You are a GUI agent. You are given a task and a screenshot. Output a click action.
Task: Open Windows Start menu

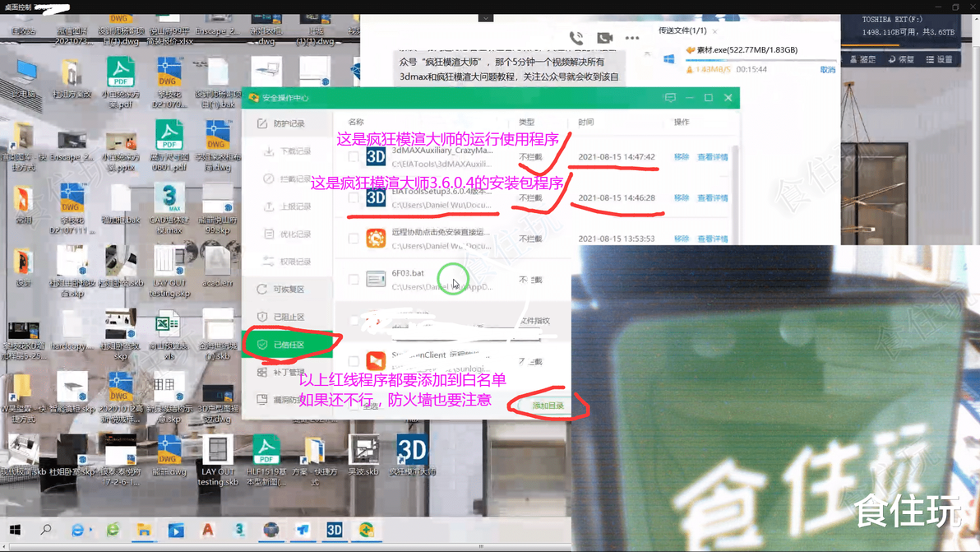click(x=15, y=530)
